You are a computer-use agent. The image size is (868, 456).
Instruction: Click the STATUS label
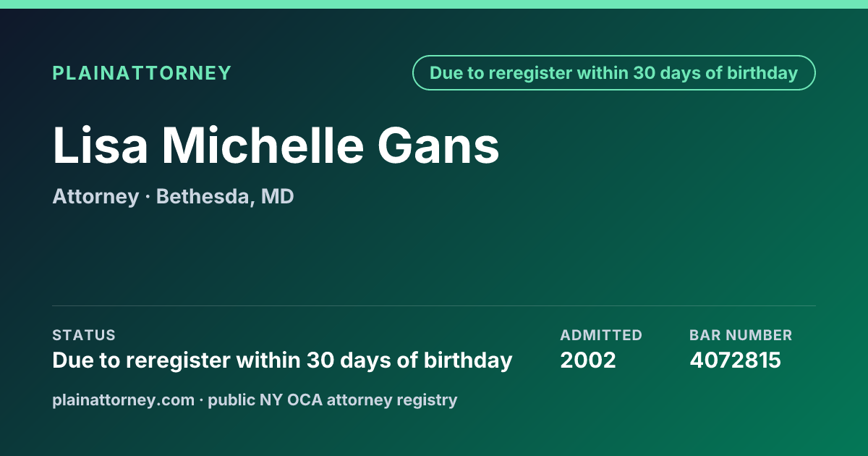point(84,335)
